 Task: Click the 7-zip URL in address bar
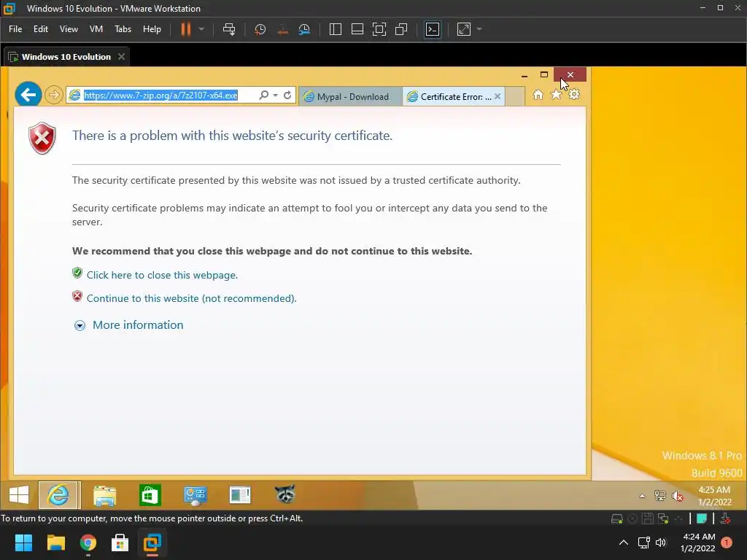(161, 96)
